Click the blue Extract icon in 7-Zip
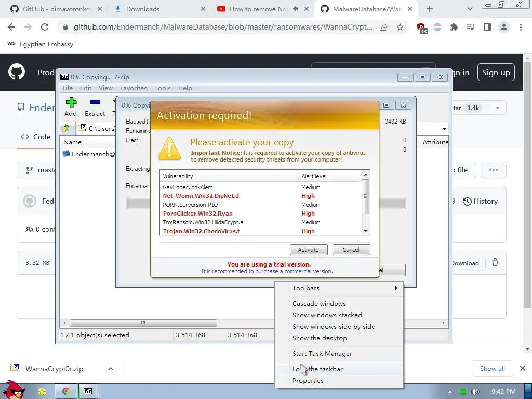The width and height of the screenshot is (532, 399). 95,102
